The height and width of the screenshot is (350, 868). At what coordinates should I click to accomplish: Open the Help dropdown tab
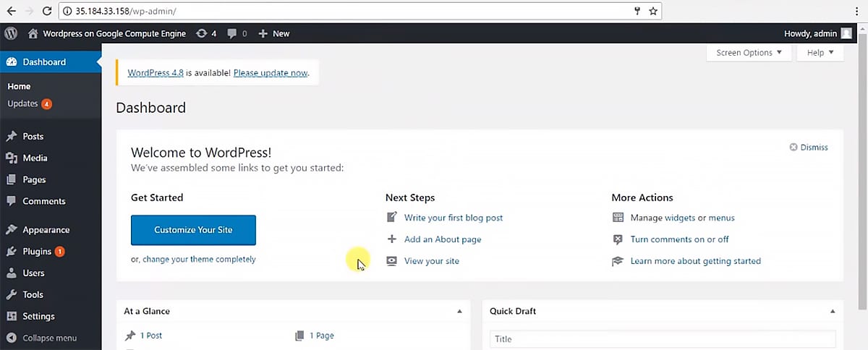tap(820, 53)
